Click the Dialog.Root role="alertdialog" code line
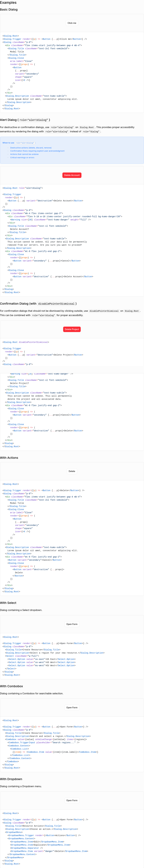 pyautogui.click(x=23, y=188)
